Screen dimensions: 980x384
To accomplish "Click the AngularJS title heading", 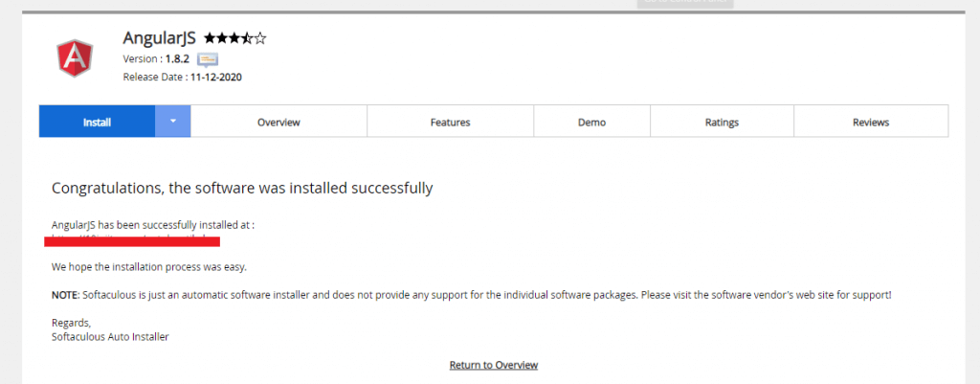I will click(160, 38).
